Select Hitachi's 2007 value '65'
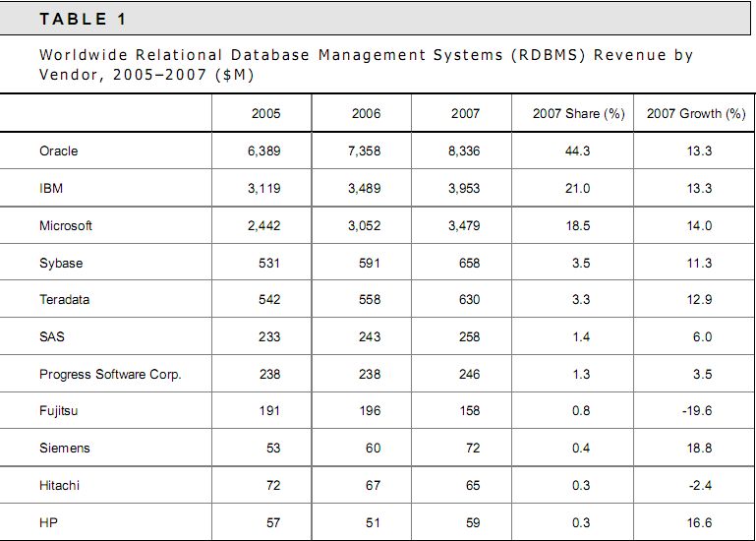756x541 pixels. [473, 485]
